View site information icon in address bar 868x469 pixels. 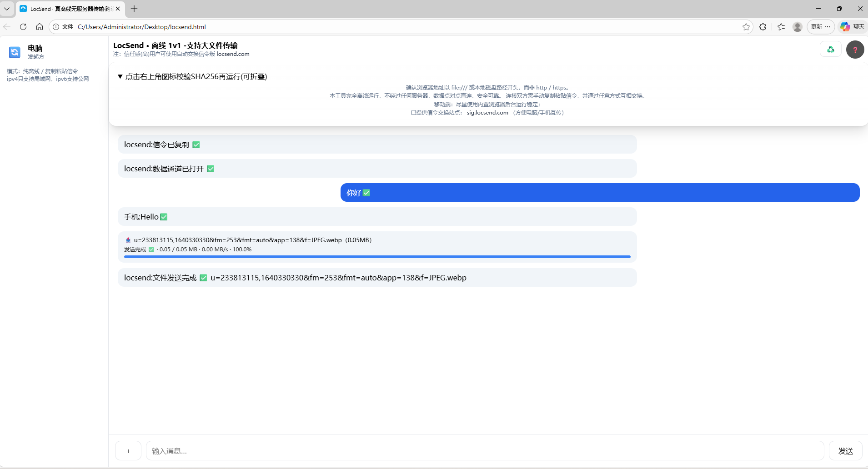56,27
